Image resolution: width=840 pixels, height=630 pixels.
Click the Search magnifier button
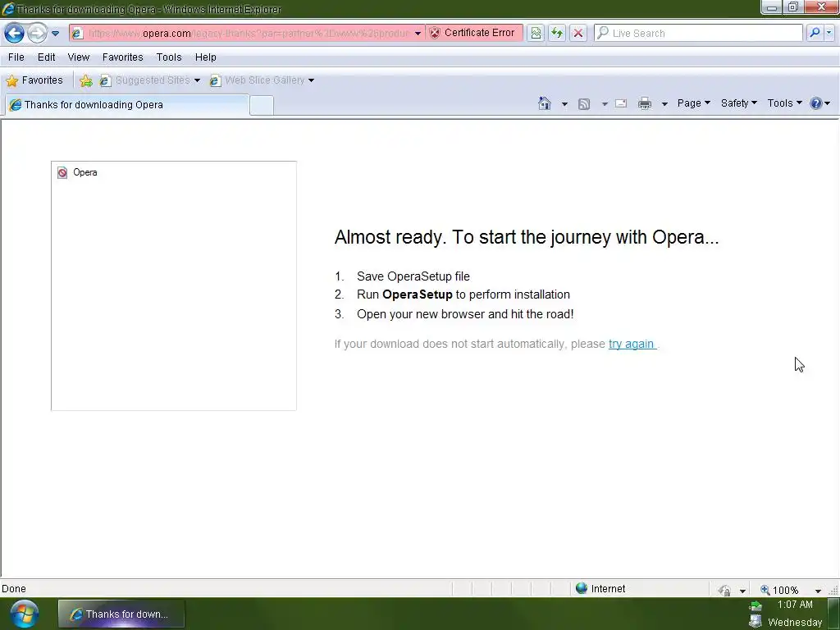coord(815,33)
